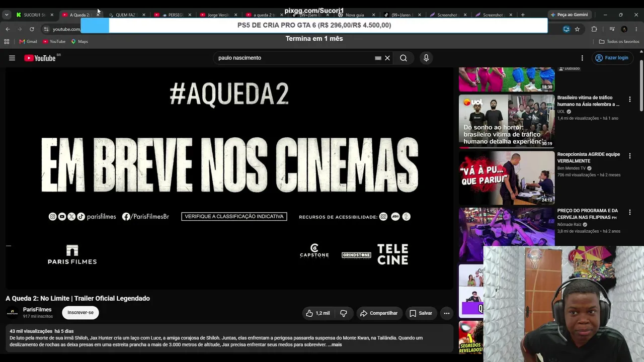
Task: Save the video with Salvar
Action: [x=421, y=313]
